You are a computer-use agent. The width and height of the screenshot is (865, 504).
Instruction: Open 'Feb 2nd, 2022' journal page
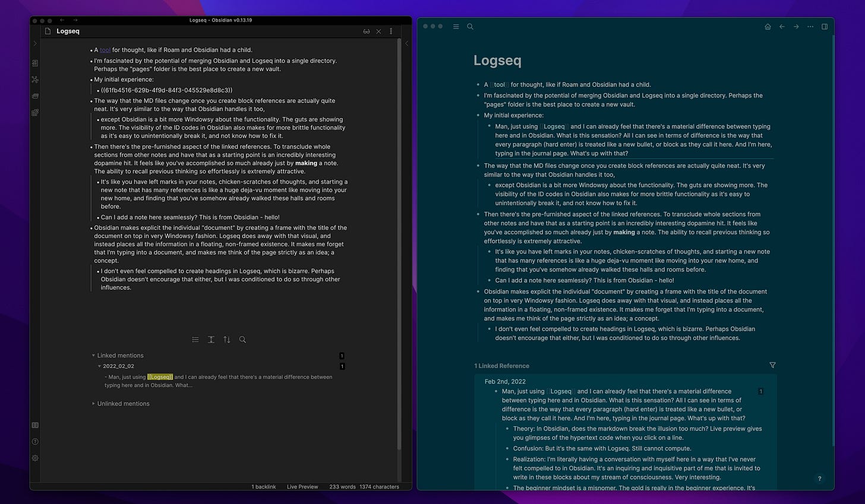pyautogui.click(x=505, y=382)
